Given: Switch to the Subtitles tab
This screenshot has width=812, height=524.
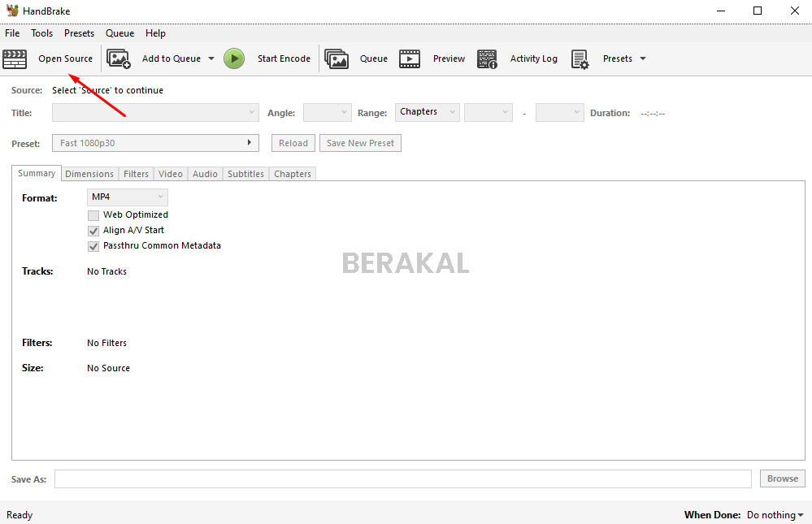Looking at the screenshot, I should tap(245, 173).
